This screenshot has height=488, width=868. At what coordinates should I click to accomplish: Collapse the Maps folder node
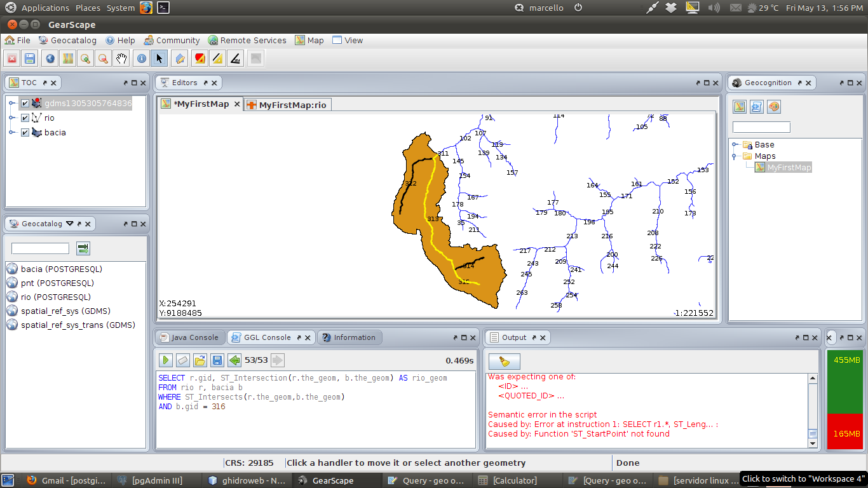pos(735,156)
